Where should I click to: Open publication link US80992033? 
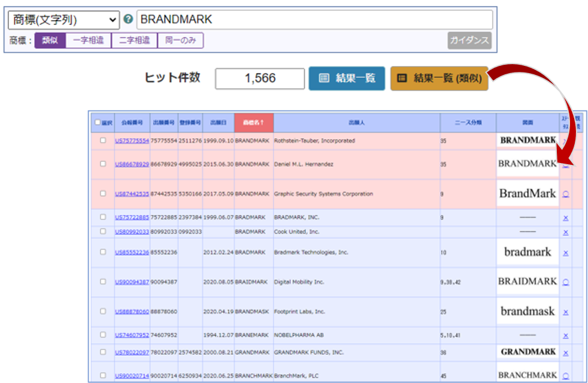click(x=132, y=232)
